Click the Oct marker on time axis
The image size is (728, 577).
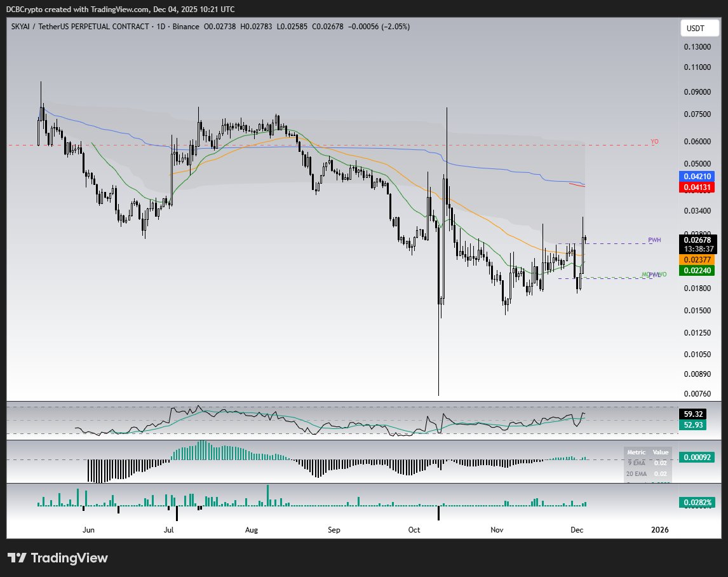(414, 529)
